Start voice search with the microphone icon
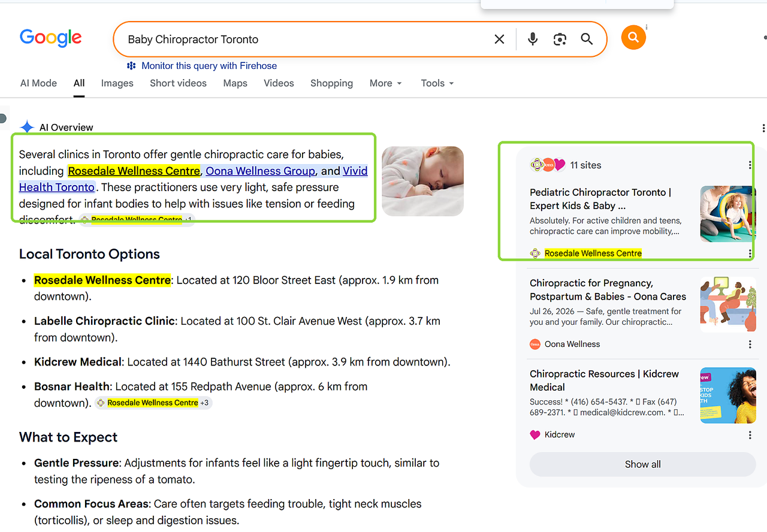Screen dimensions: 767x532 click(x=533, y=40)
